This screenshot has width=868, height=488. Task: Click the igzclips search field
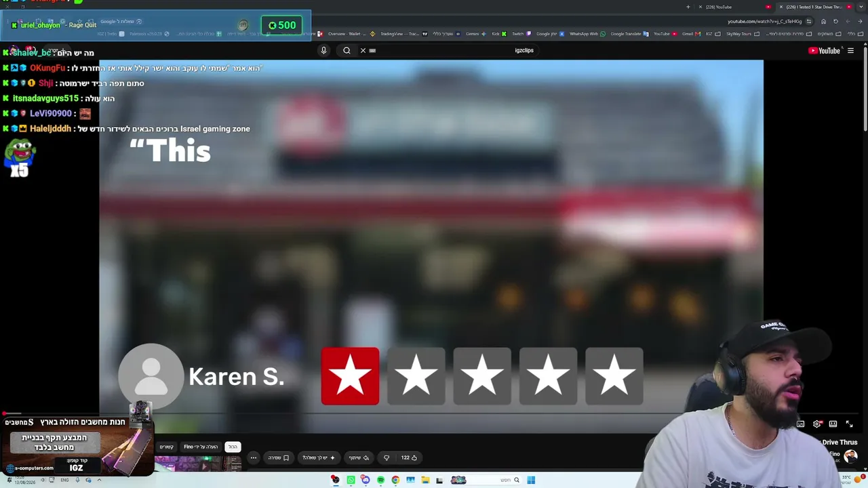448,50
